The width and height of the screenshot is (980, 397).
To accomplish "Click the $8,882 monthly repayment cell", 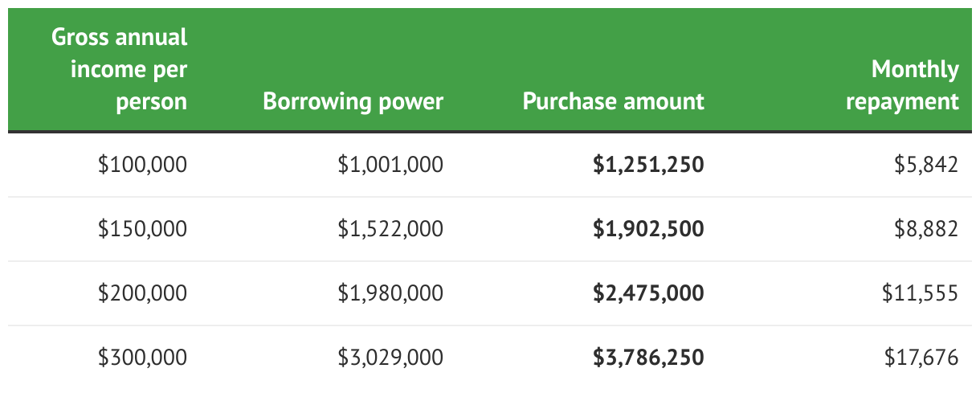I will pos(927,229).
